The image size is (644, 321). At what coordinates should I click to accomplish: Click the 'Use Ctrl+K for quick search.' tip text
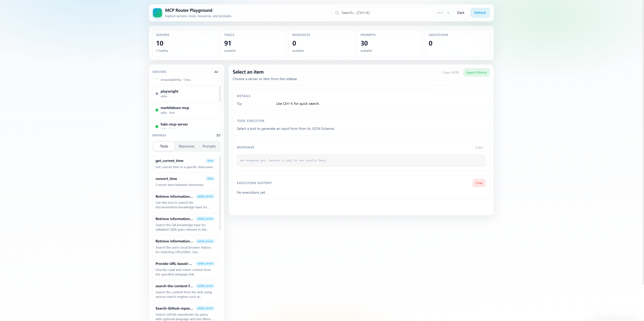(298, 104)
